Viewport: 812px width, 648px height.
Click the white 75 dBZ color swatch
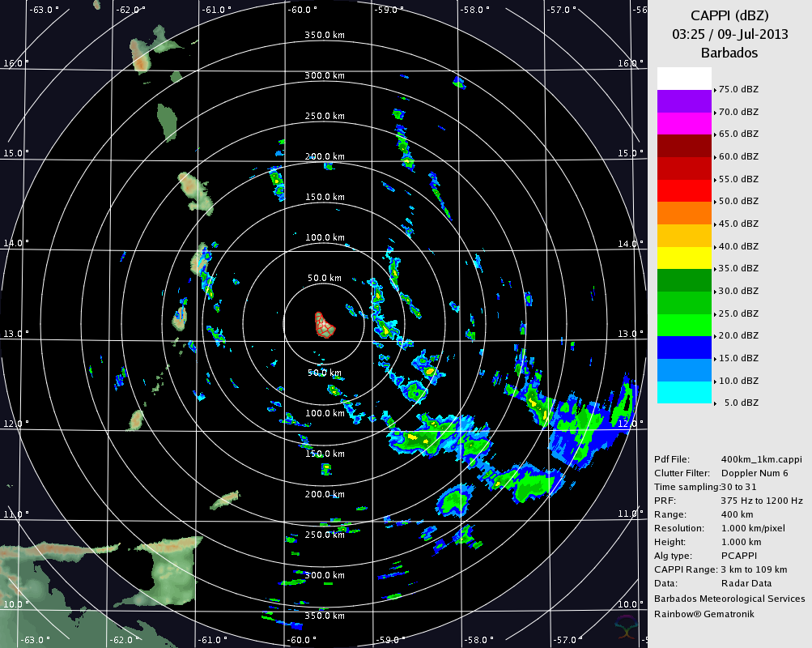[x=684, y=79]
